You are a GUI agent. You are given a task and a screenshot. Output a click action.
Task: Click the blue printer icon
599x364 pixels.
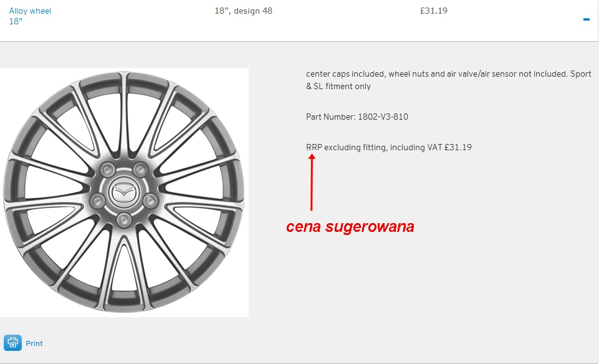click(x=13, y=343)
